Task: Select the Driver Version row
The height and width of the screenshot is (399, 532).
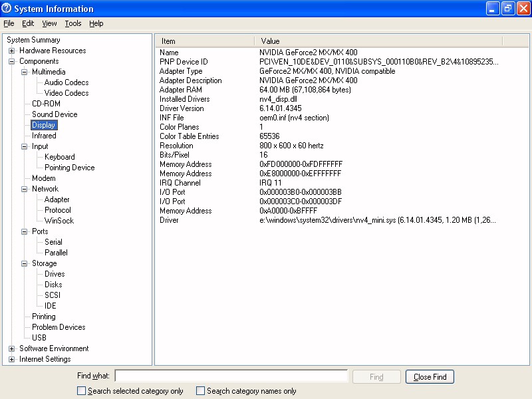Action: coord(182,108)
